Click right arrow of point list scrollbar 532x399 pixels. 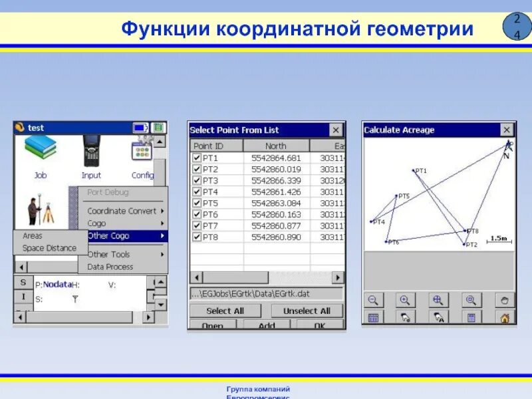338,277
